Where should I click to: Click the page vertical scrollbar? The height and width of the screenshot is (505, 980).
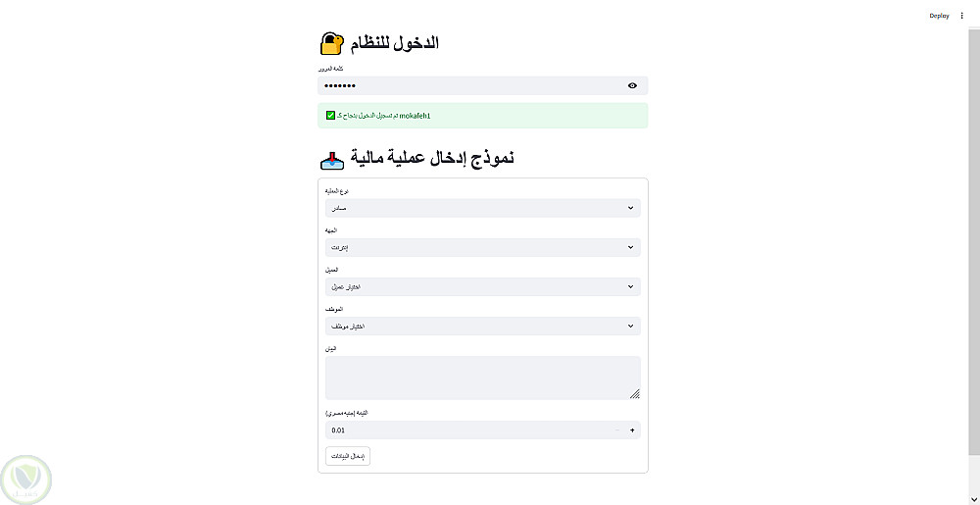[x=974, y=245]
